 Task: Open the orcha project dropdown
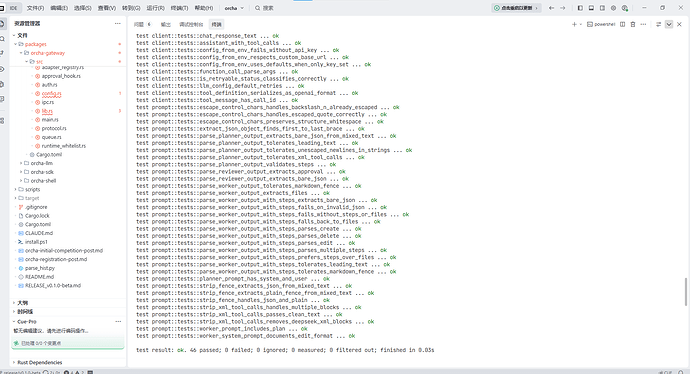234,8
